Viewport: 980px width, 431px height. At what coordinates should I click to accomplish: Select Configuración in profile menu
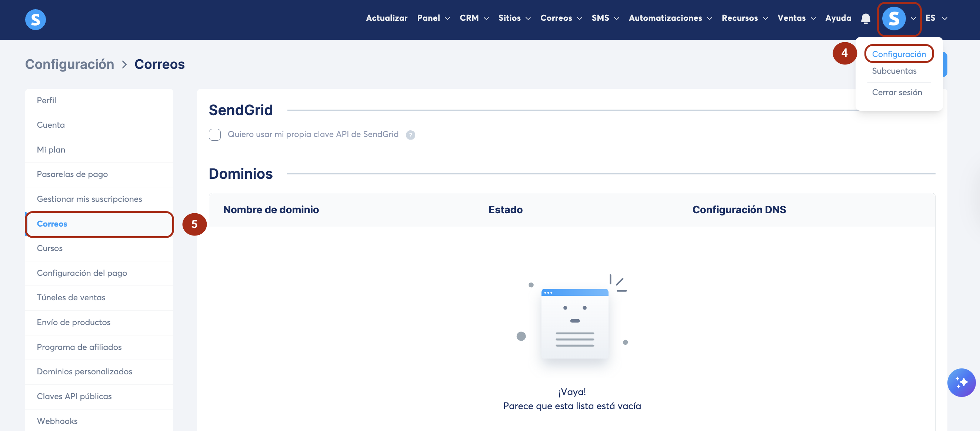pos(899,54)
